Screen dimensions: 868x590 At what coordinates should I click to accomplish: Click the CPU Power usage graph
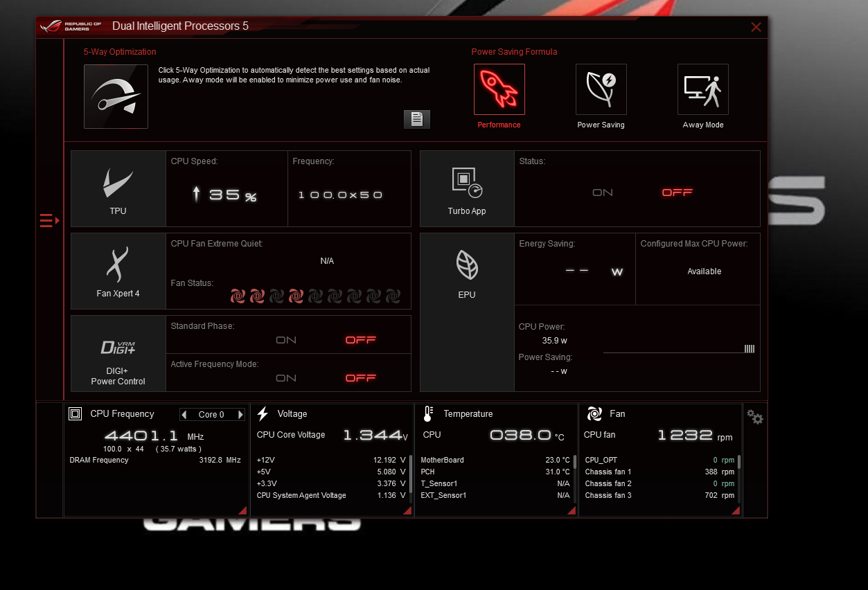679,349
